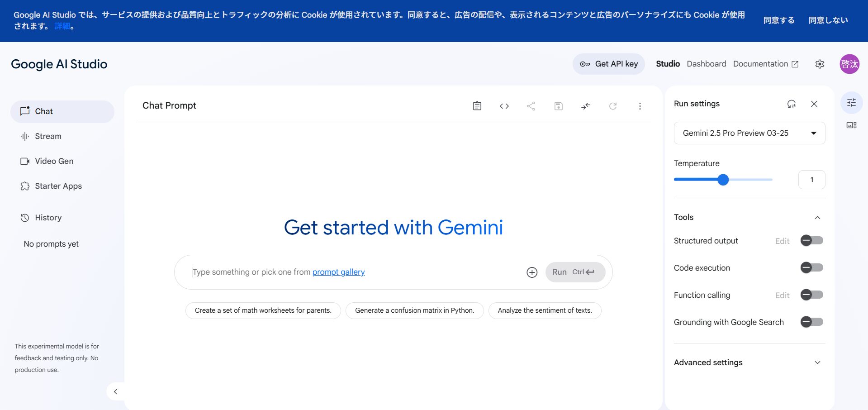The image size is (868, 410).
Task: Open Video Gen in the sidebar
Action: click(x=62, y=161)
